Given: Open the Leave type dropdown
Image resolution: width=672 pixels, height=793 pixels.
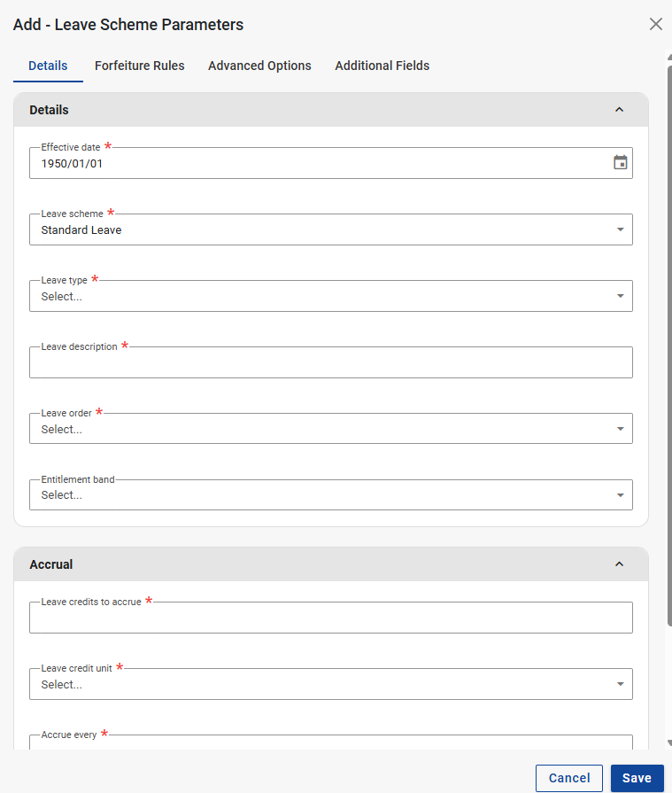Looking at the screenshot, I should click(330, 296).
